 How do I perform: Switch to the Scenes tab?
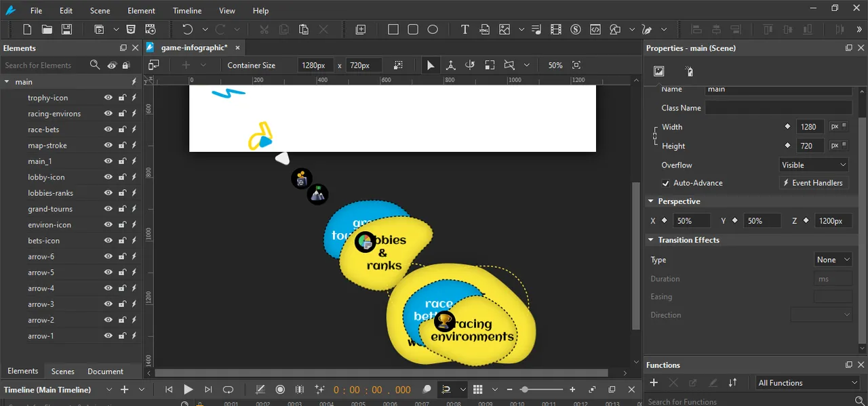63,371
